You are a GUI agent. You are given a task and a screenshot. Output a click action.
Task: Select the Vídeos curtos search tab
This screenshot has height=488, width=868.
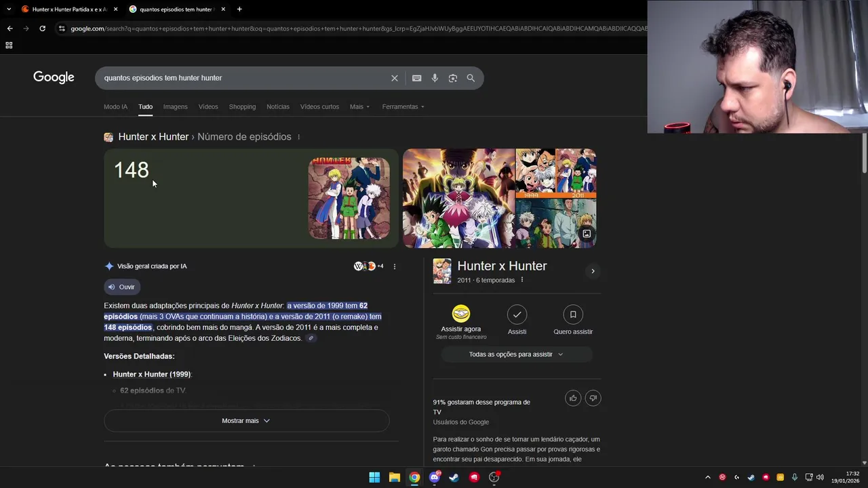(x=319, y=106)
